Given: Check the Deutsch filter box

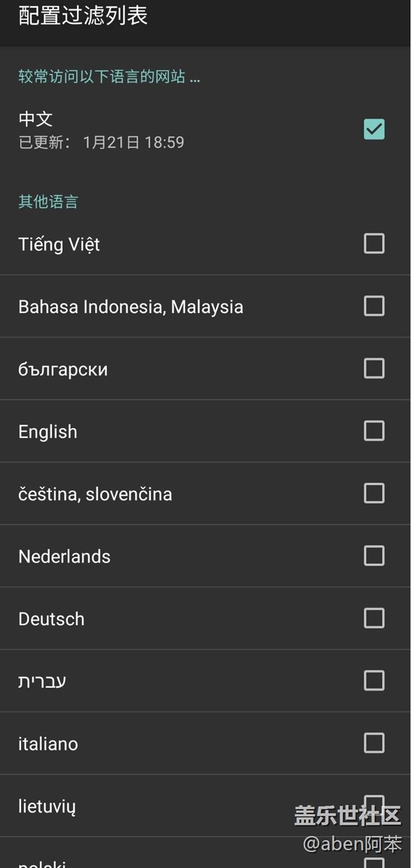Looking at the screenshot, I should click(x=374, y=618).
